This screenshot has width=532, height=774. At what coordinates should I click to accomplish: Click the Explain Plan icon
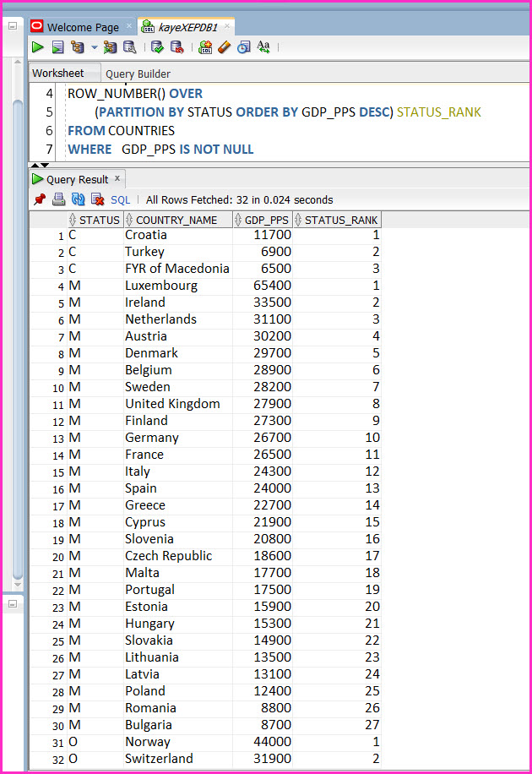click(x=78, y=46)
